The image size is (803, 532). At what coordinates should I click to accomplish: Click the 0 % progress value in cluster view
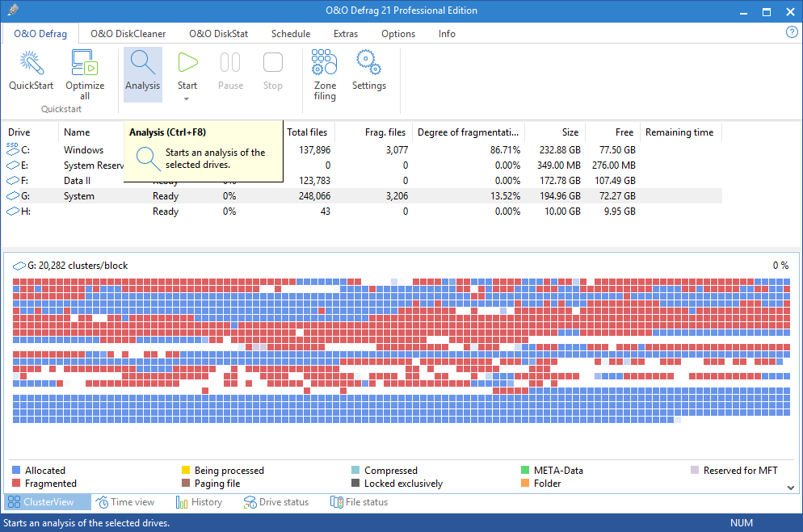tap(780, 265)
